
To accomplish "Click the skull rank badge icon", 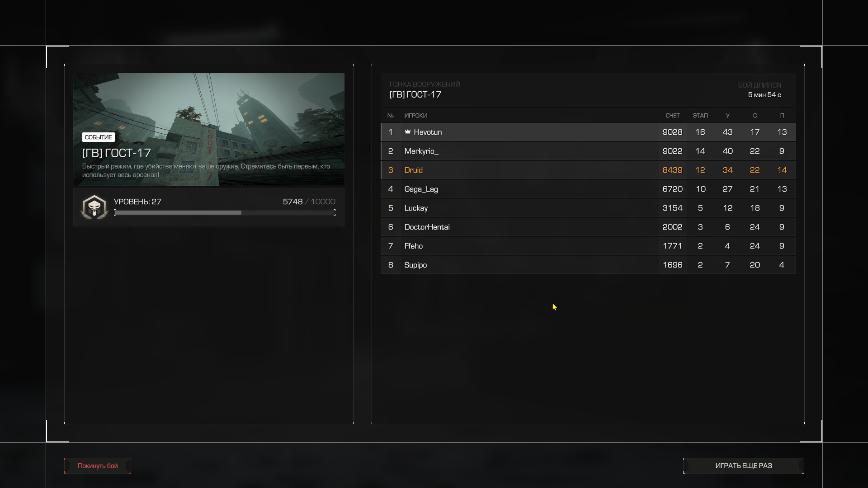I will 94,207.
